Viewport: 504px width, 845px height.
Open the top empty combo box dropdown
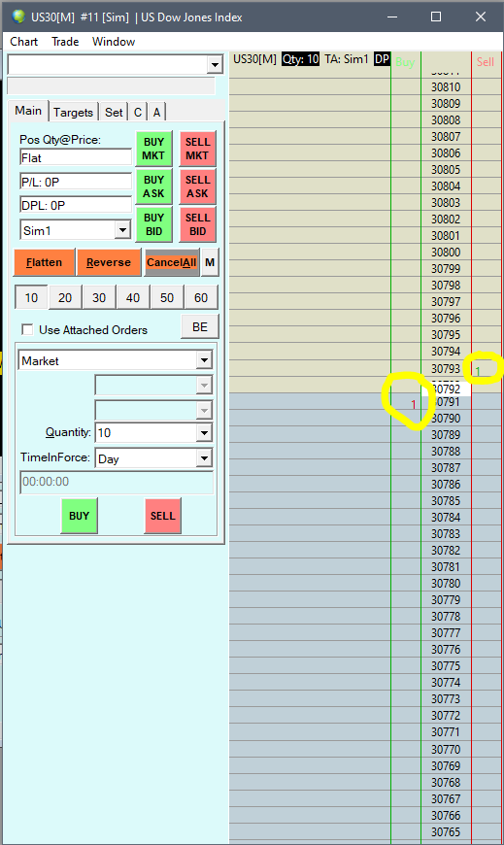point(215,65)
